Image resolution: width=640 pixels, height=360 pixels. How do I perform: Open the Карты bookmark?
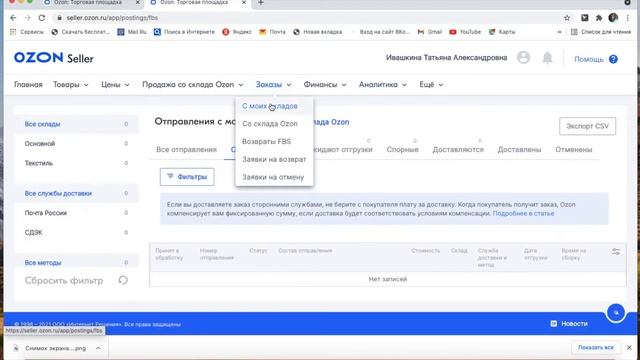(x=502, y=32)
